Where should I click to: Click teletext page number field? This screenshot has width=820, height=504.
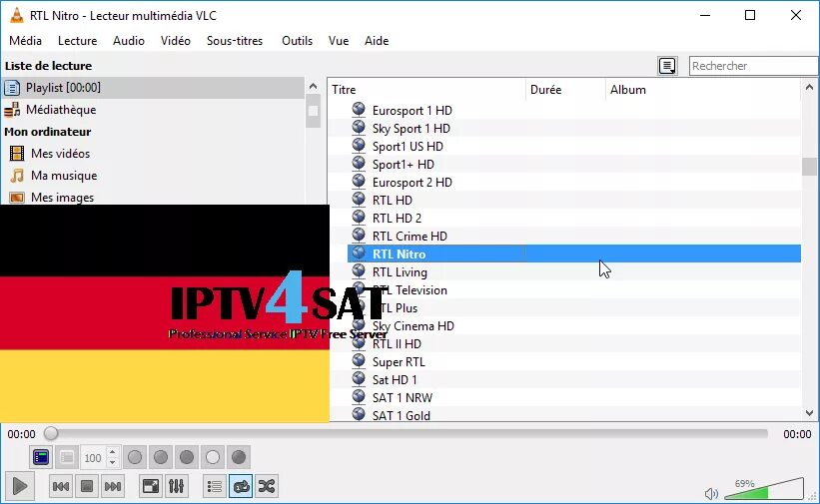[x=94, y=458]
